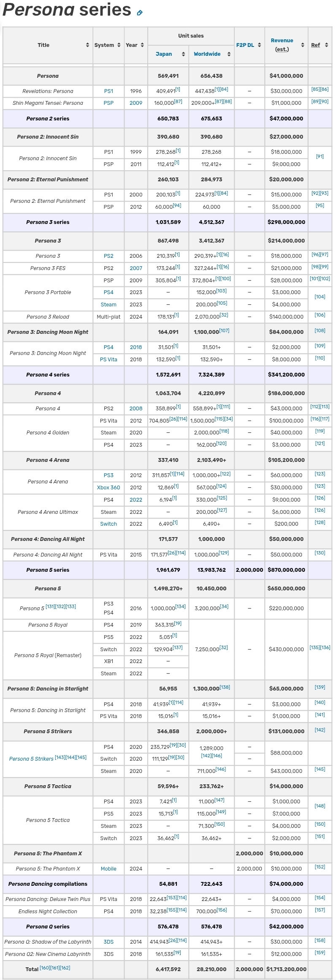
Task: Select Persona 3 Reload title cell
Action: (48, 317)
